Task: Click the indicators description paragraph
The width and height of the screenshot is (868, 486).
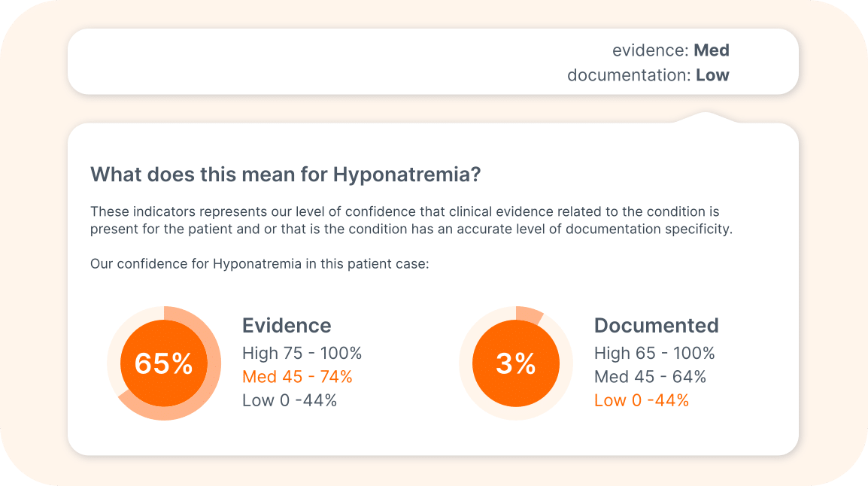Action: [410, 221]
